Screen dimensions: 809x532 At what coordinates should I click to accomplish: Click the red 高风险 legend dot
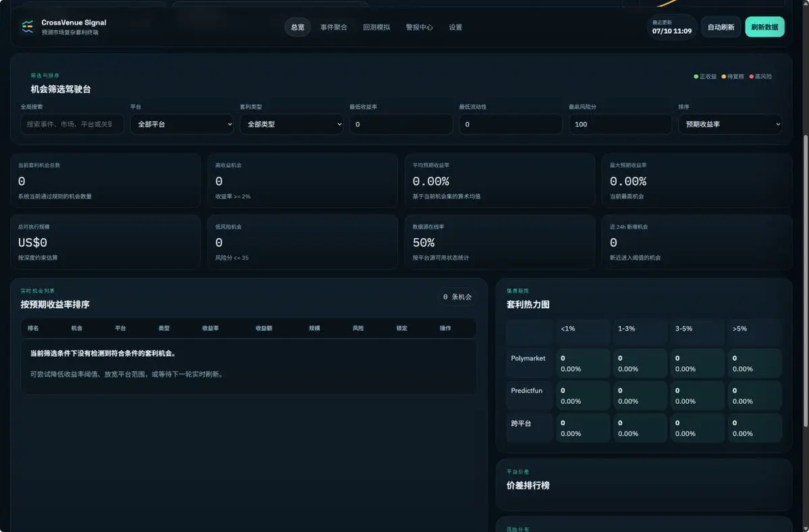tap(752, 77)
